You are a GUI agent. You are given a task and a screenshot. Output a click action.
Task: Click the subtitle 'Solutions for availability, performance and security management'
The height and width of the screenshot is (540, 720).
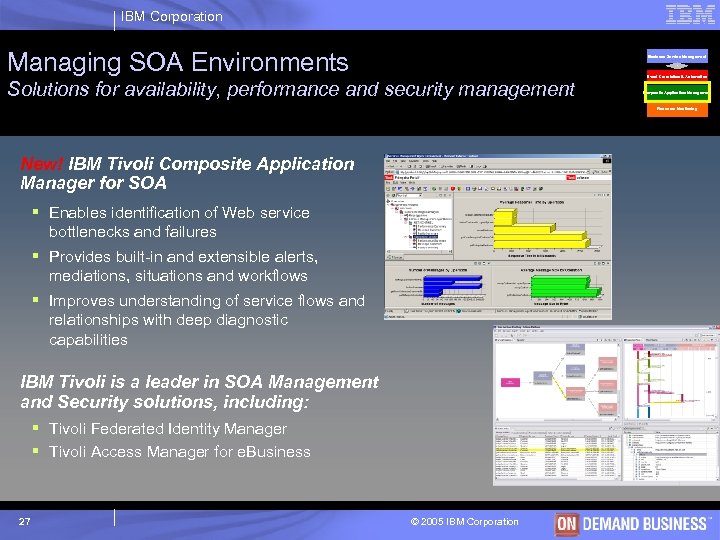tap(291, 89)
